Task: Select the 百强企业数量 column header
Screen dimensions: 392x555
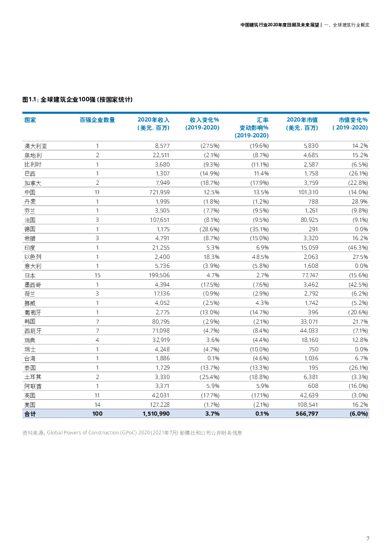Action: pyautogui.click(x=97, y=120)
